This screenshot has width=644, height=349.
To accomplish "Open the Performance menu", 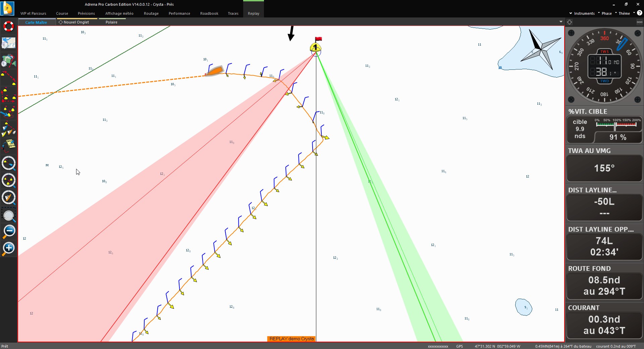I will [x=179, y=13].
